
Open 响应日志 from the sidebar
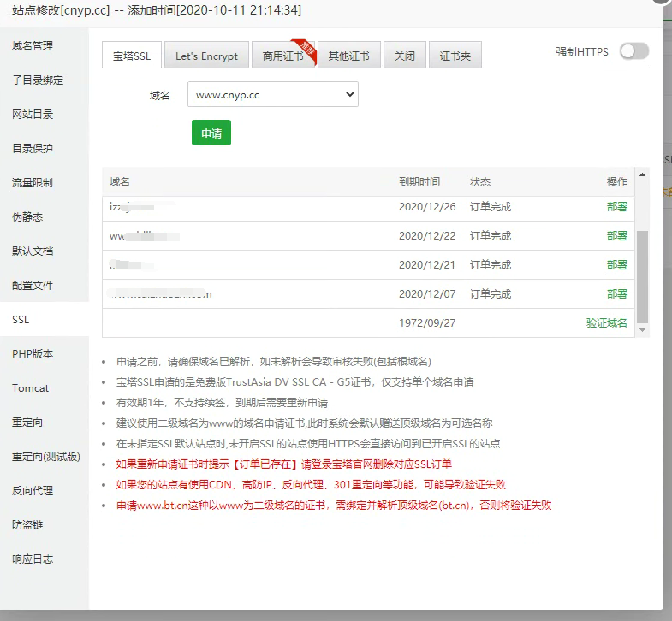click(33, 559)
